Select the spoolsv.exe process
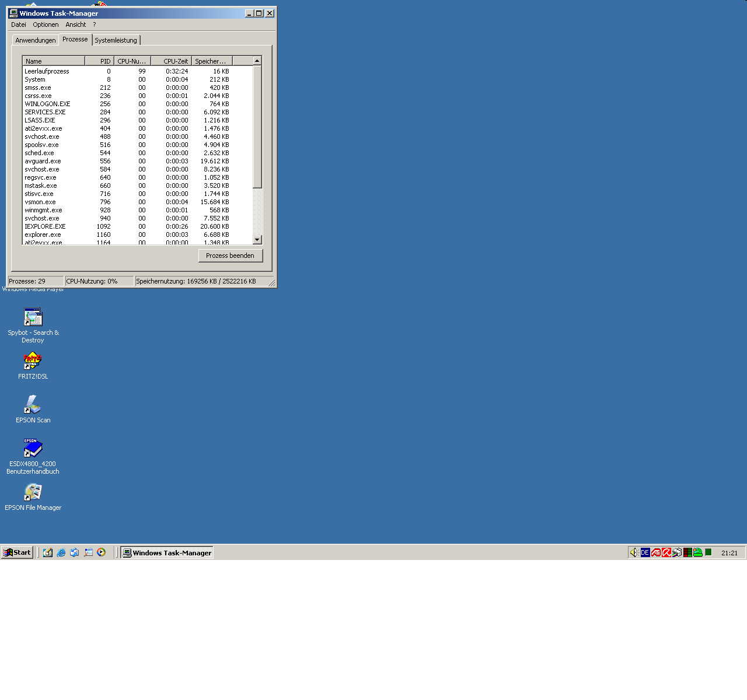747x700 pixels. click(137, 145)
